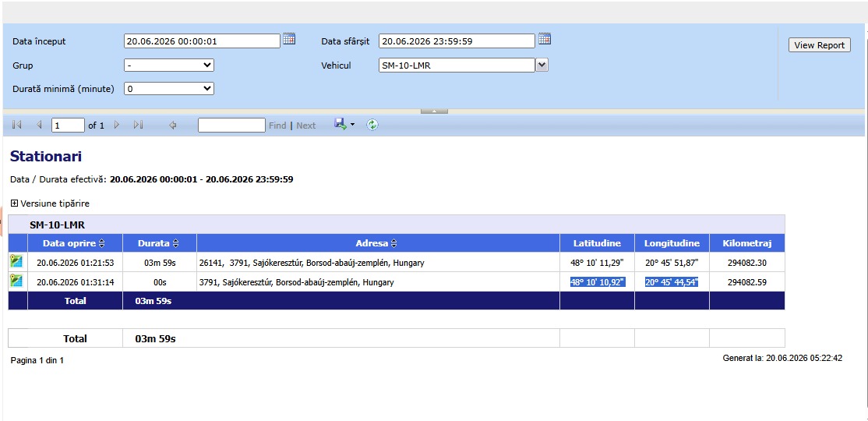This screenshot has height=421, width=868.
Task: Click the View Report button
Action: pos(819,45)
